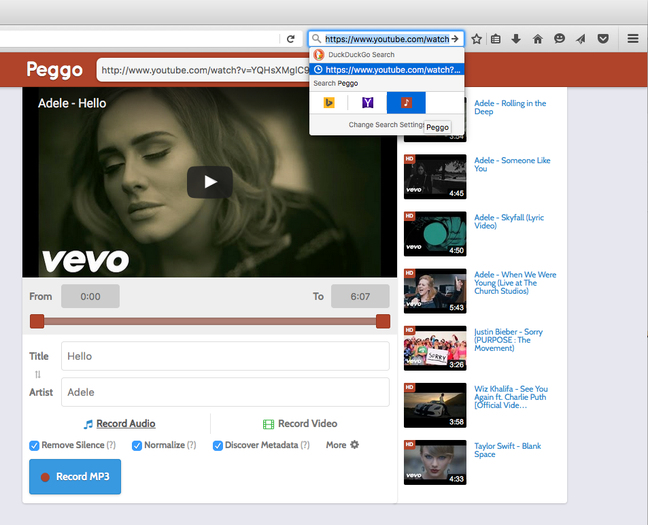This screenshot has height=525, width=648.
Task: Switch to Record Video tab
Action: (300, 424)
